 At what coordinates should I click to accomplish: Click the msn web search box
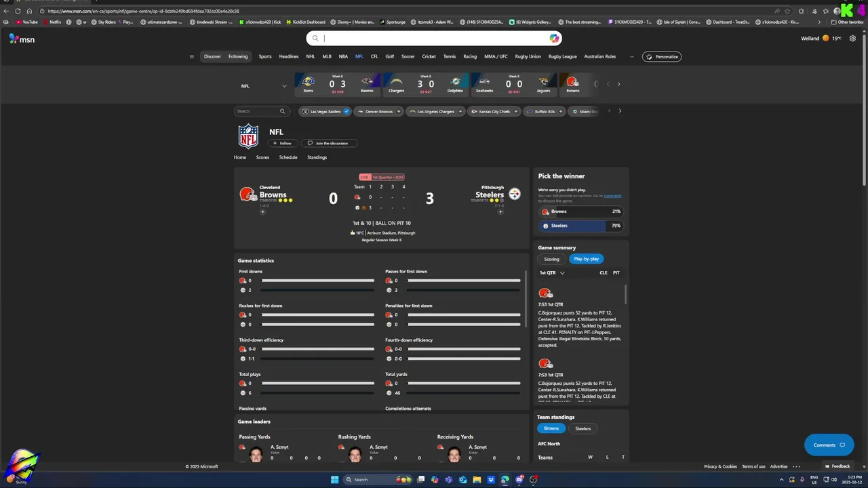434,39
